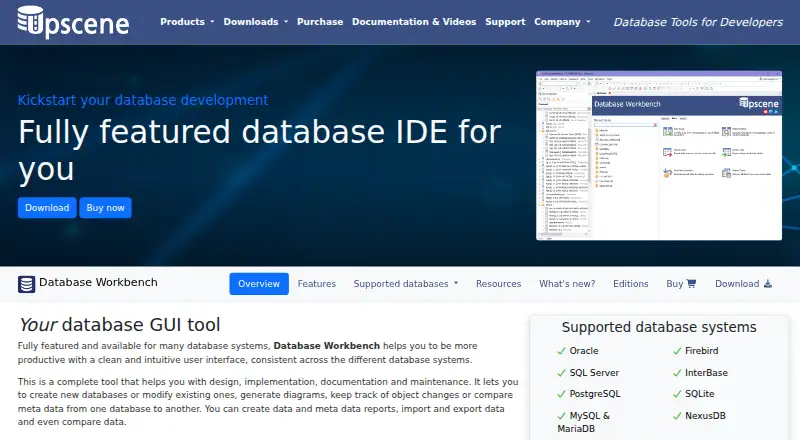Click the checkmark icon next to Firebird
Screen dimensions: 800x440
click(677, 351)
